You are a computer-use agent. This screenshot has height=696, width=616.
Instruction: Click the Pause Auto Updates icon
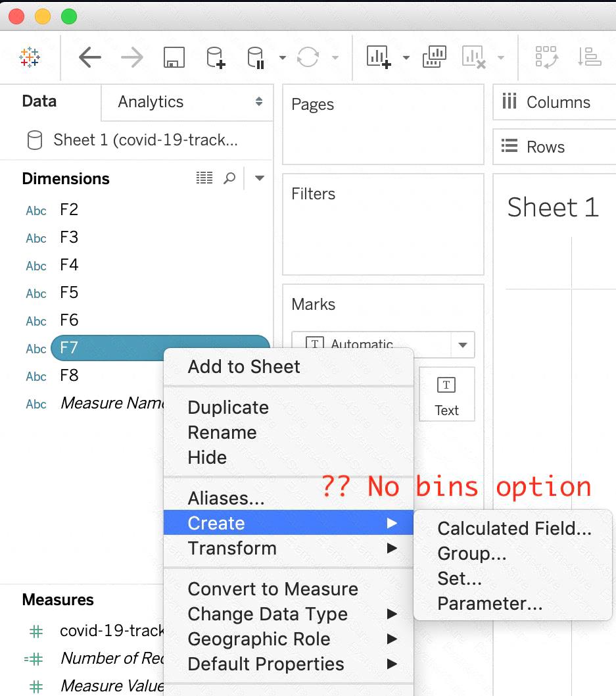coord(256,58)
